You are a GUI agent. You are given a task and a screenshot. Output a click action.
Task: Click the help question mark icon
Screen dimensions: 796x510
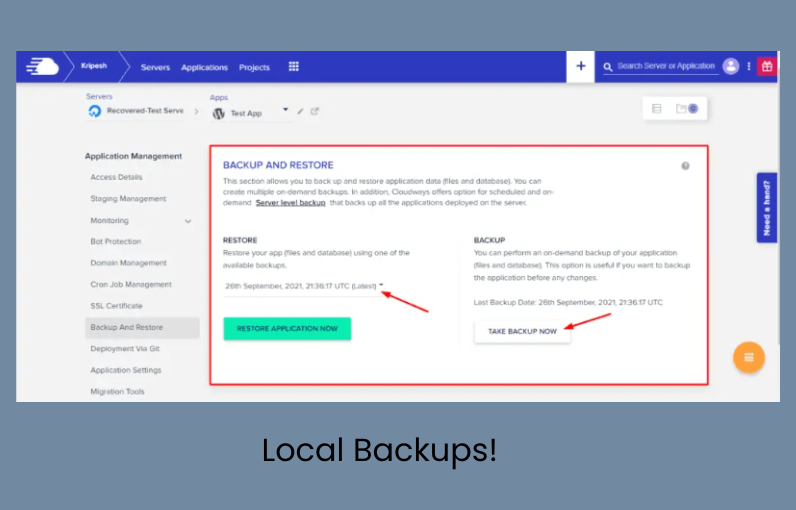click(x=685, y=166)
